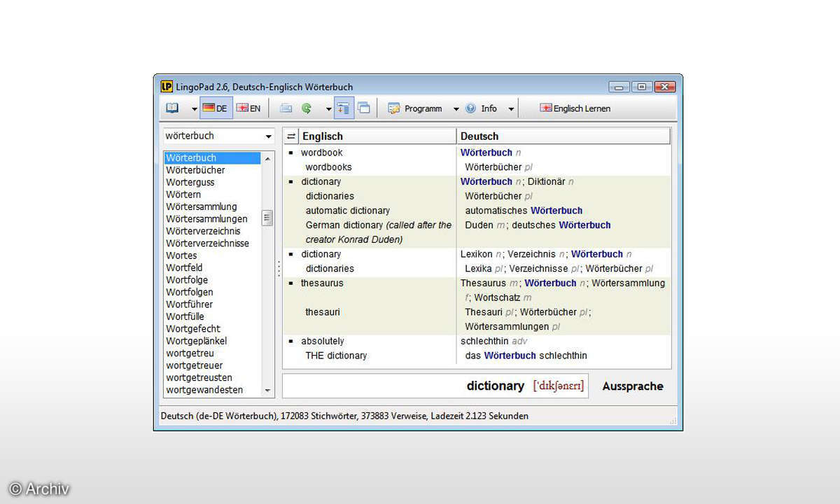Screen dimensions: 840x504
Task: Expand the Programm dropdown arrow
Action: click(456, 109)
